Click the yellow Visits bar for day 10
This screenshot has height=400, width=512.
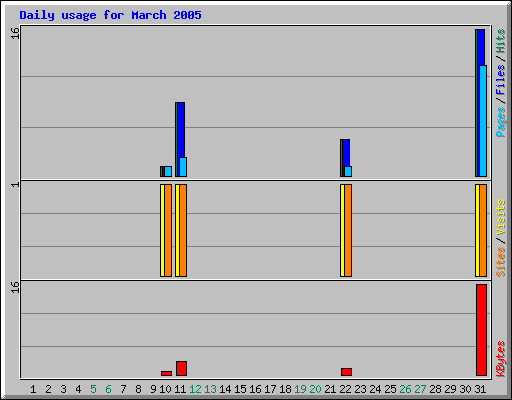pos(162,230)
